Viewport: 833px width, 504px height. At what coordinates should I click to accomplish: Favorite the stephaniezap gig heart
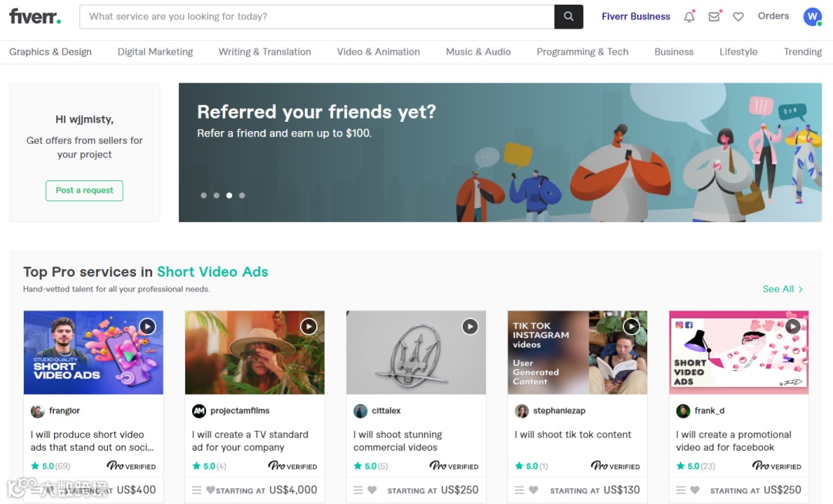pyautogui.click(x=534, y=490)
